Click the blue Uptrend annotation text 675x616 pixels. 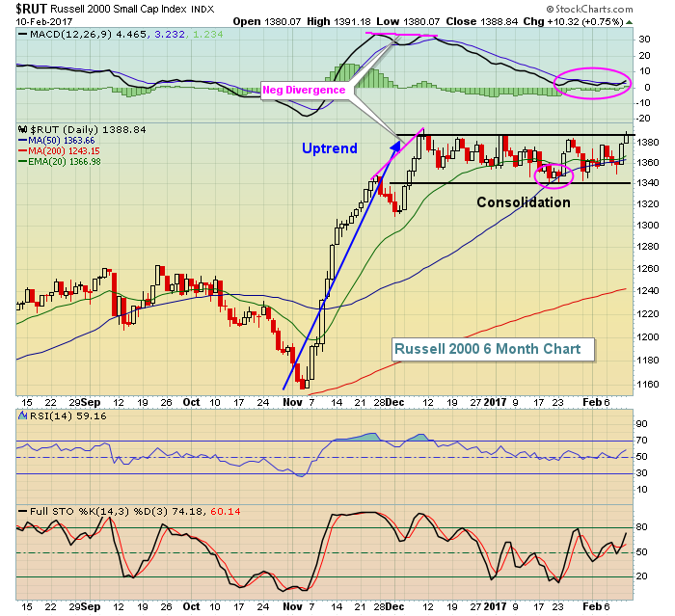(x=330, y=148)
